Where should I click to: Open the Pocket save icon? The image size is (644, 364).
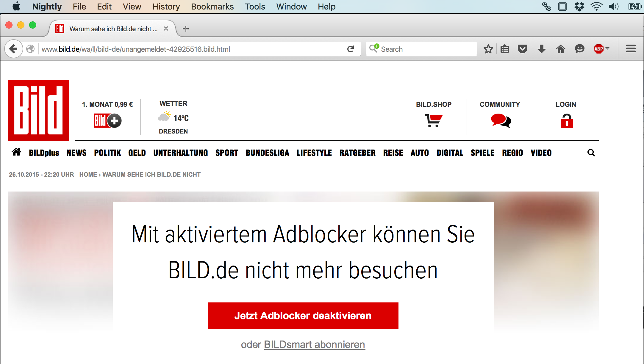[523, 49]
